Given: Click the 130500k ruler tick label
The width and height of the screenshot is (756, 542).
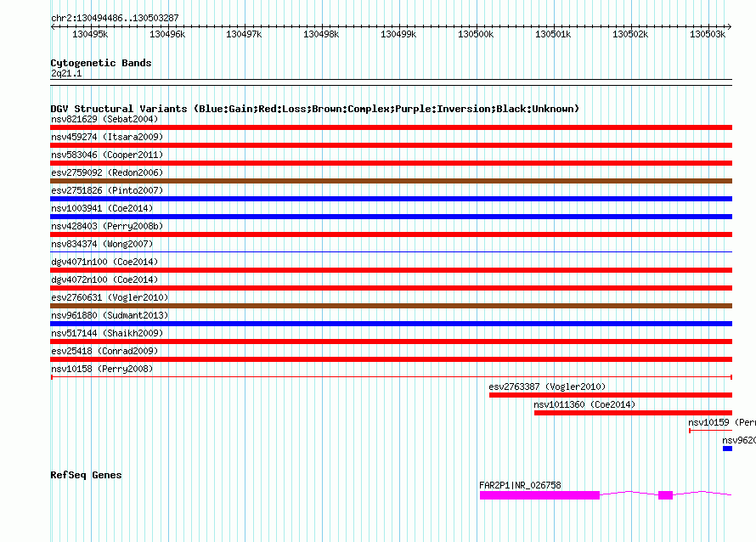Looking at the screenshot, I should [476, 34].
